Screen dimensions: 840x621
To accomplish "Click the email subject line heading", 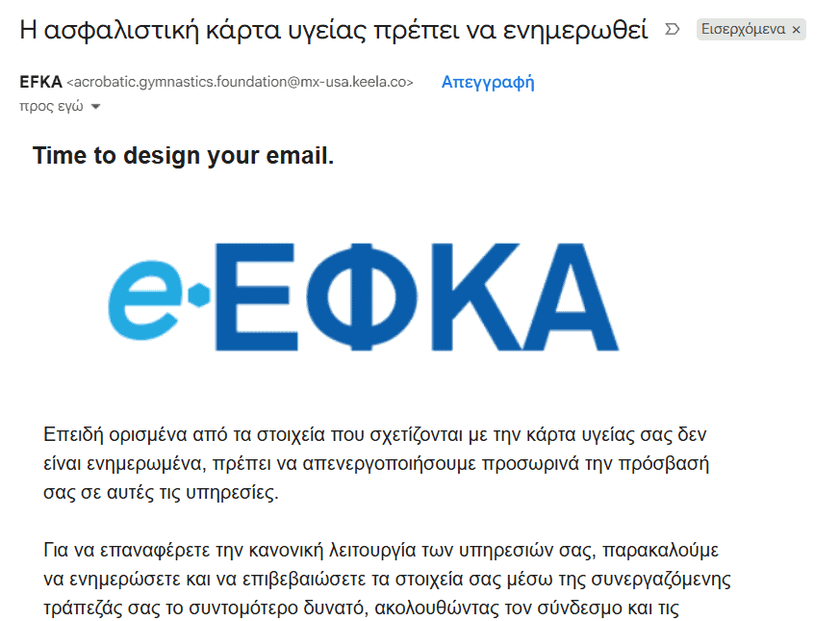I will tap(333, 29).
